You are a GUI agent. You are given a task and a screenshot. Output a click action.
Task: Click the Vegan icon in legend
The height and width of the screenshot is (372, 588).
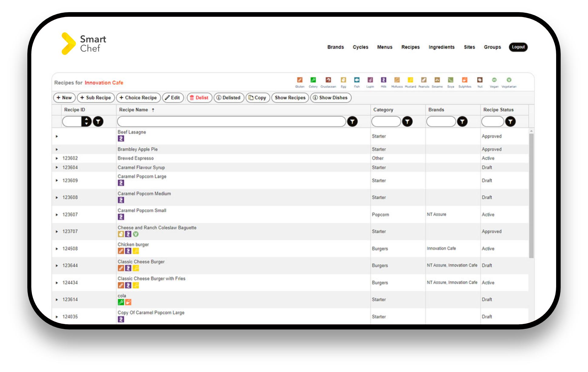[494, 80]
